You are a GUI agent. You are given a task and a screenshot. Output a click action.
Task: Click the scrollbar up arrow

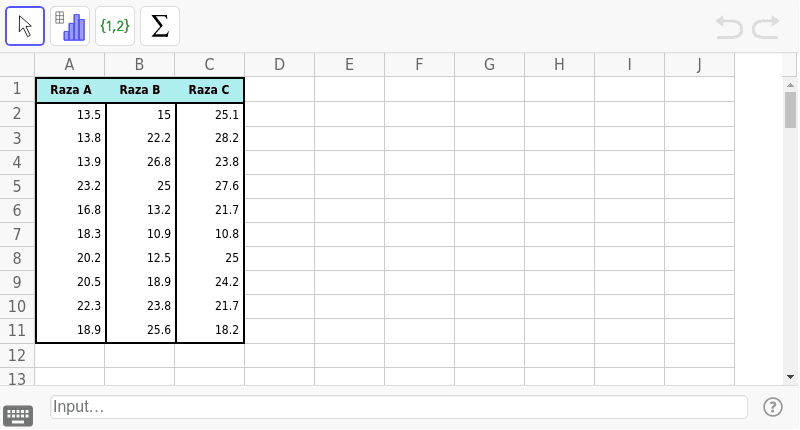pos(790,85)
